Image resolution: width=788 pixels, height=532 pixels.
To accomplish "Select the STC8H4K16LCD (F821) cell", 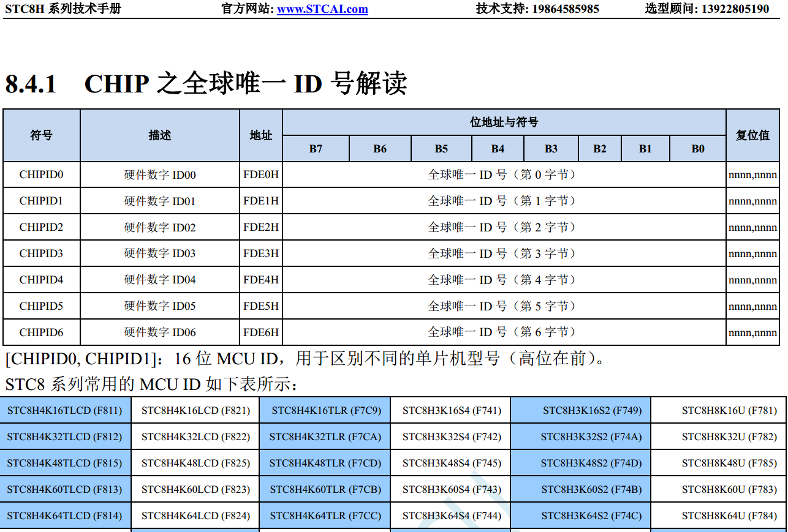I will coord(195,410).
